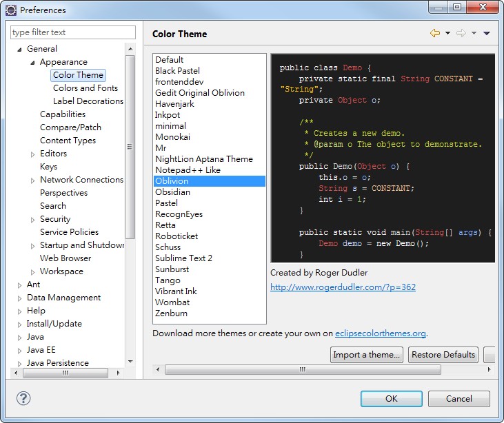Collapse the Appearance tree node

[33, 63]
